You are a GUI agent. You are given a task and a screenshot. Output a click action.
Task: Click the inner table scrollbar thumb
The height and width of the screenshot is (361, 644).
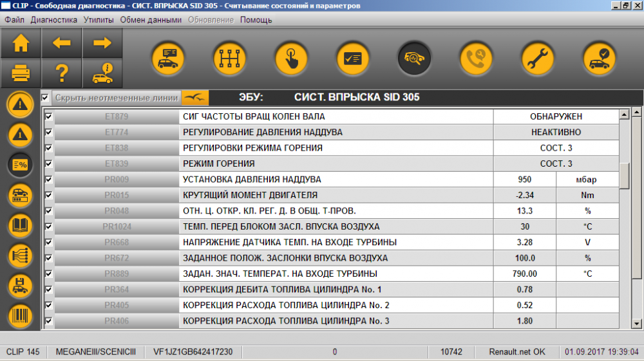pos(624,176)
